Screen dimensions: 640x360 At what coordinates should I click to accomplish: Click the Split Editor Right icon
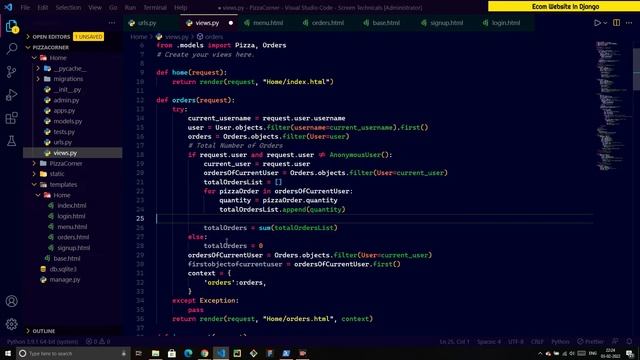coord(617,23)
